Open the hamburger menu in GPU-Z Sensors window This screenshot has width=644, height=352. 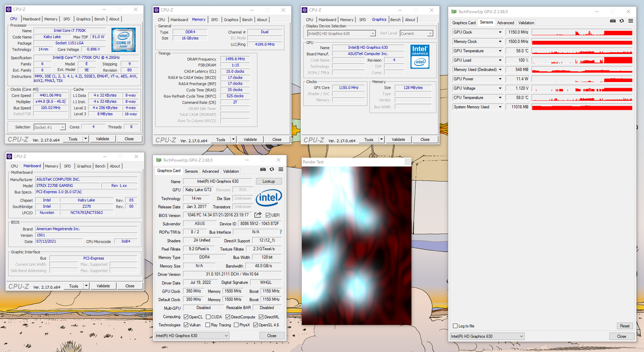[x=630, y=21]
